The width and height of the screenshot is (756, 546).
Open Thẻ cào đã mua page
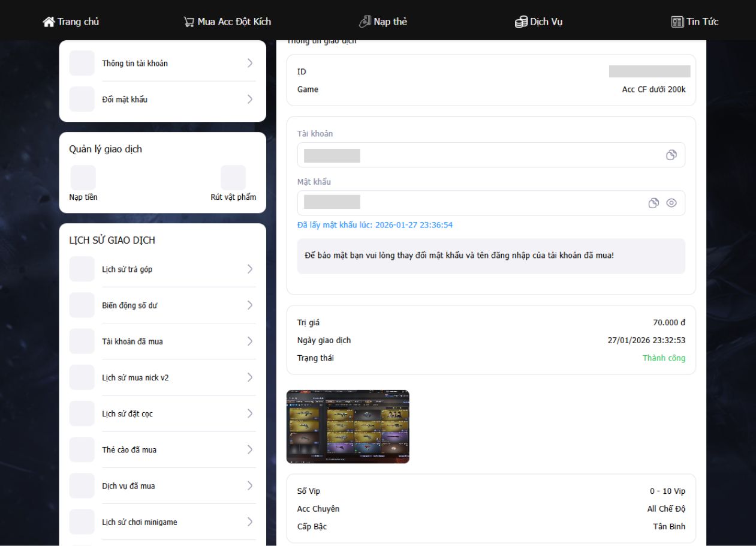click(x=129, y=450)
